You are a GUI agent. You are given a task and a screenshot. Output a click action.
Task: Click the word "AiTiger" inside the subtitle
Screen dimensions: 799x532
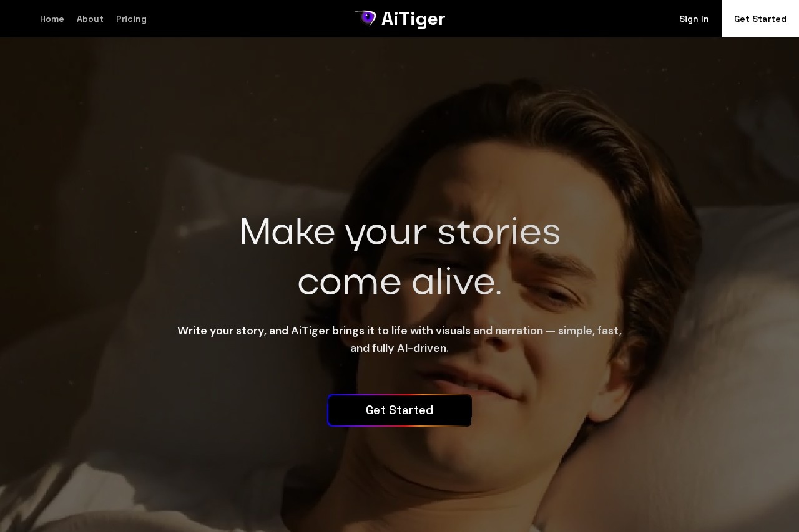point(310,331)
